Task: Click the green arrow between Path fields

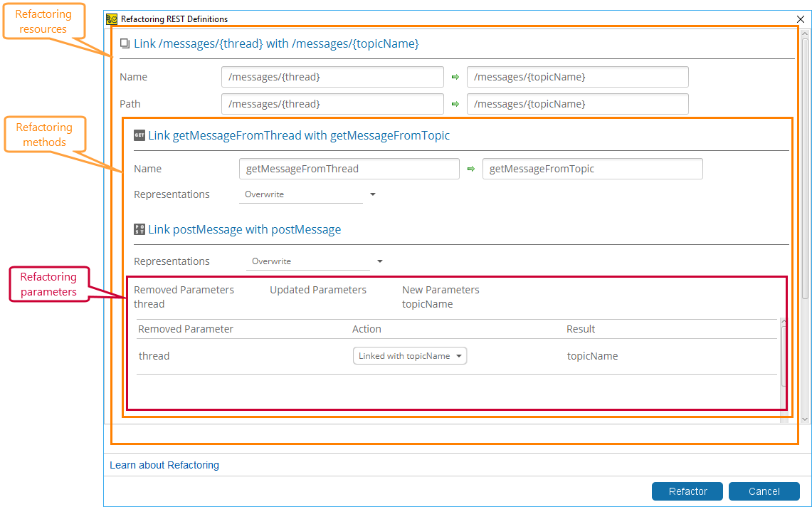Action: coord(455,103)
